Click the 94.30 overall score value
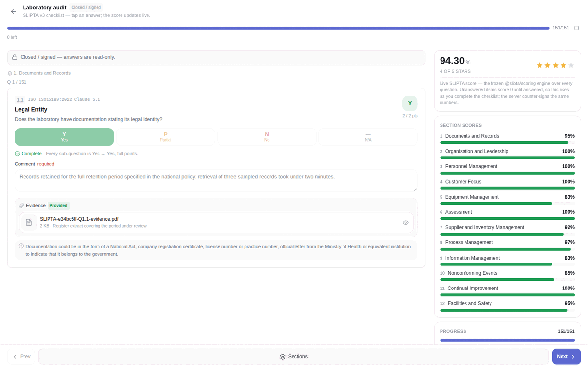This screenshot has height=368, width=588. (x=452, y=61)
